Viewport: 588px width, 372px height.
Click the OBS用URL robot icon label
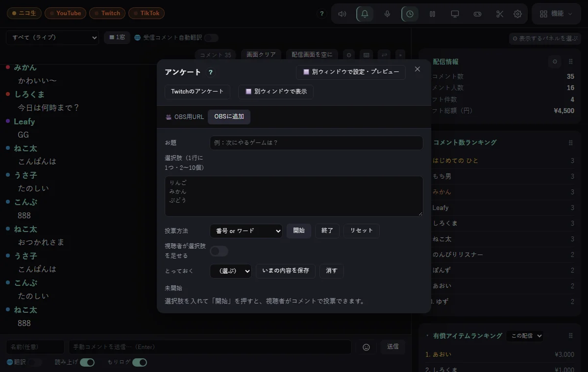click(184, 117)
